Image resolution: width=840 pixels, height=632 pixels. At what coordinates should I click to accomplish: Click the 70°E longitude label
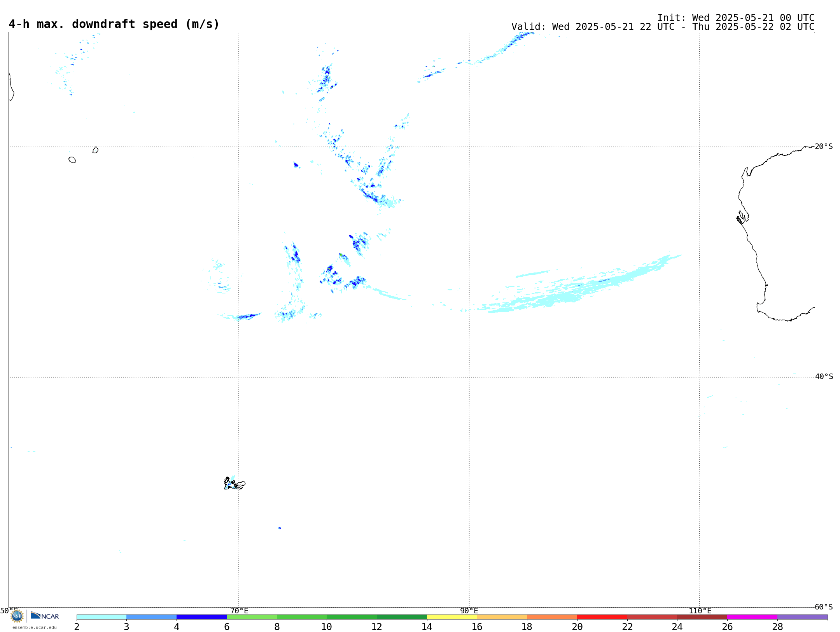pos(239,611)
